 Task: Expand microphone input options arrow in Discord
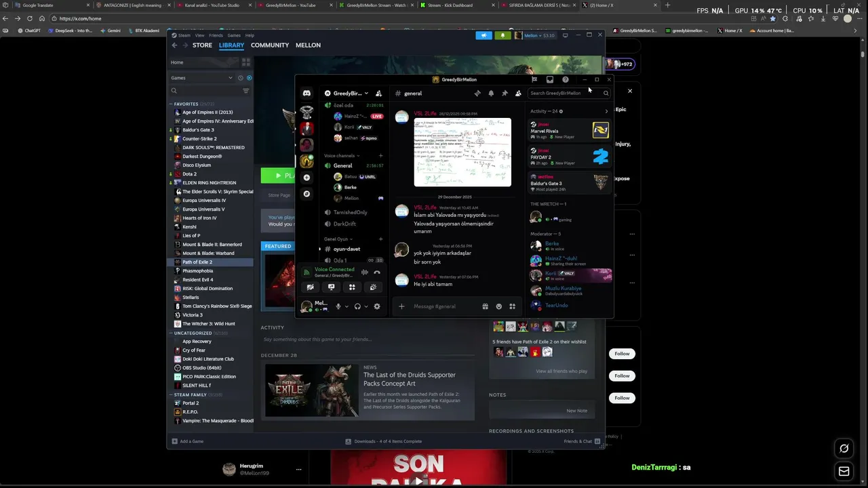pos(347,306)
